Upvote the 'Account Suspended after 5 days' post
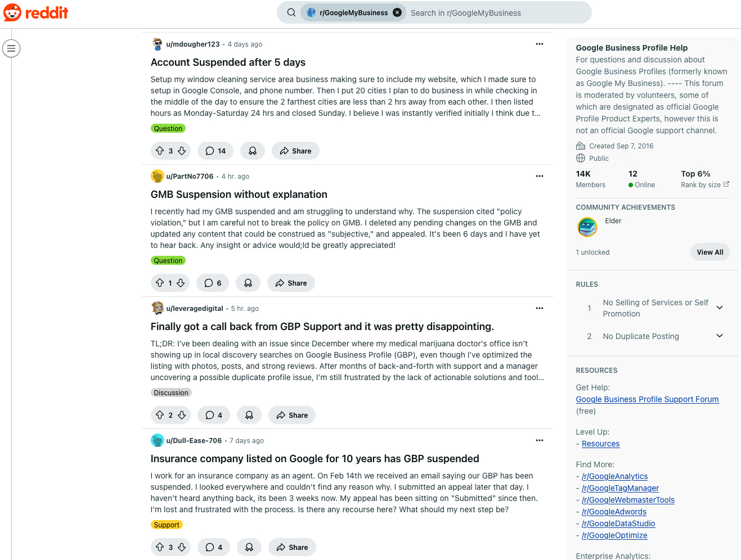 [x=160, y=151]
